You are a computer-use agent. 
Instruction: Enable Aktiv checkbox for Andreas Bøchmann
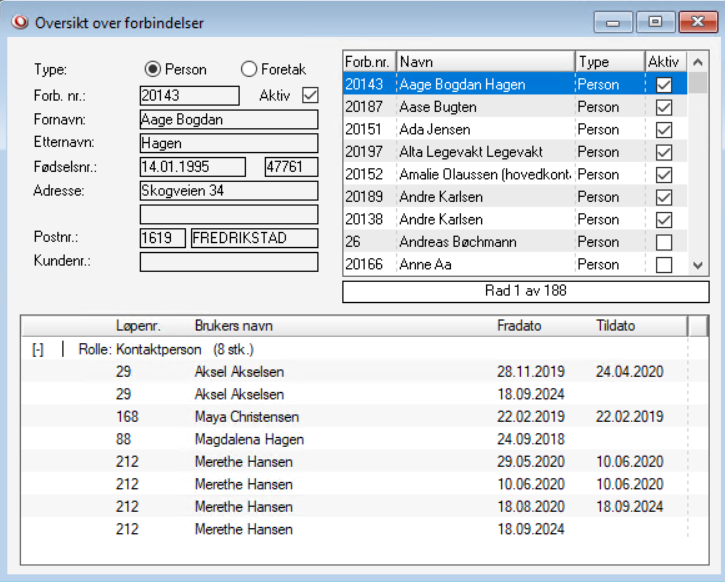pyautogui.click(x=663, y=242)
